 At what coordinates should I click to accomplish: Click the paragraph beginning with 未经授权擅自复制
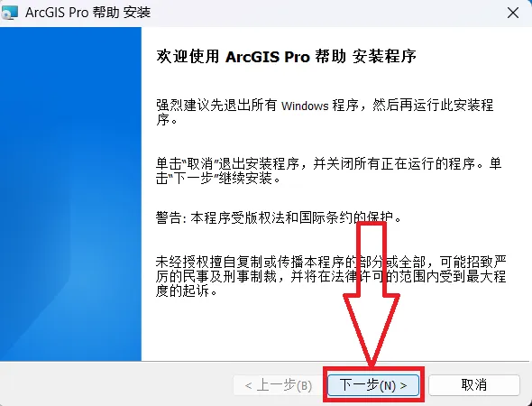(x=331, y=276)
